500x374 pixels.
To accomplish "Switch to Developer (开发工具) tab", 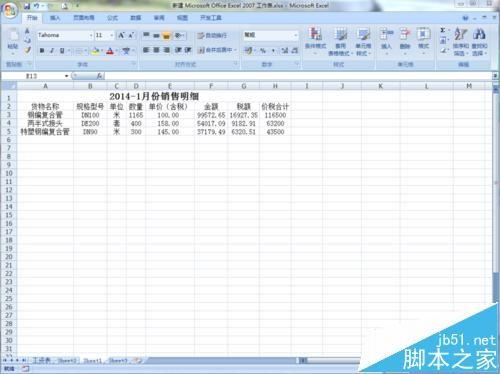I will click(x=211, y=18).
